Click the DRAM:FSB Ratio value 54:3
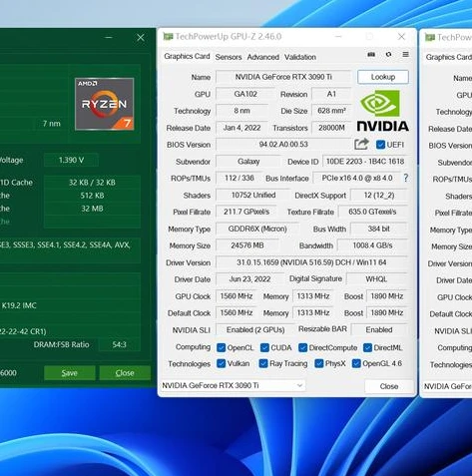 (119, 344)
